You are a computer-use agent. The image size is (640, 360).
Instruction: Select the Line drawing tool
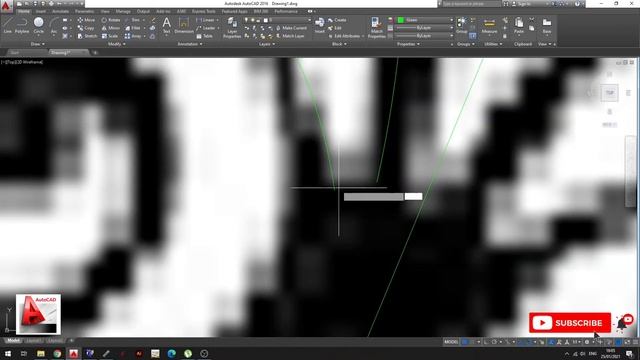pos(7,25)
